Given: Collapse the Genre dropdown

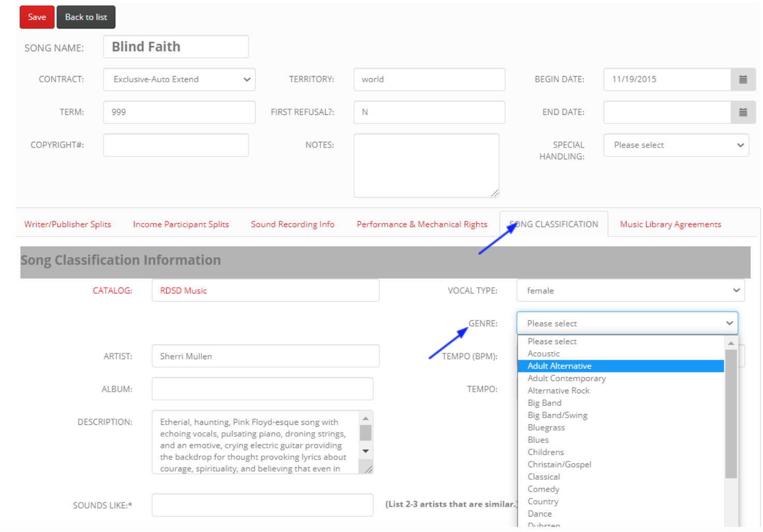Looking at the screenshot, I should (627, 323).
